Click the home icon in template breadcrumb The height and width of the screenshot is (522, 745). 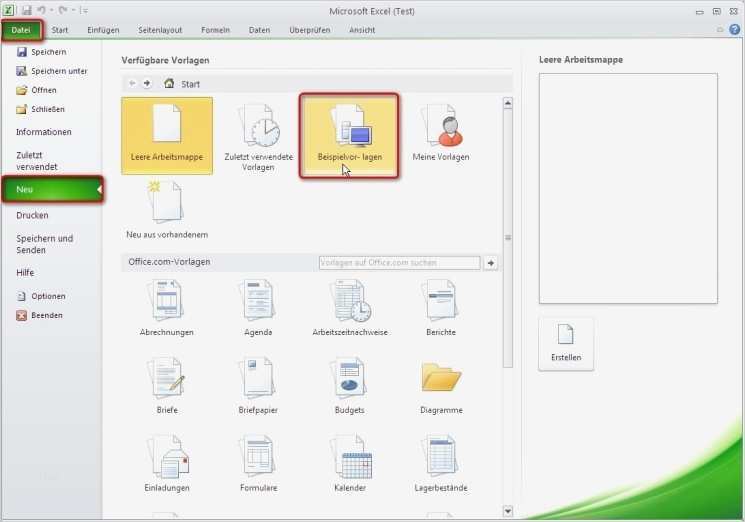169,83
